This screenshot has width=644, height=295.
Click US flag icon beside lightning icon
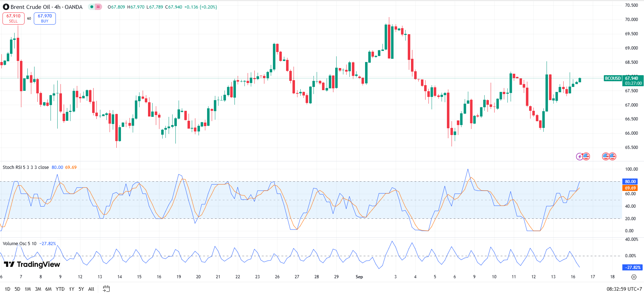(x=586, y=156)
